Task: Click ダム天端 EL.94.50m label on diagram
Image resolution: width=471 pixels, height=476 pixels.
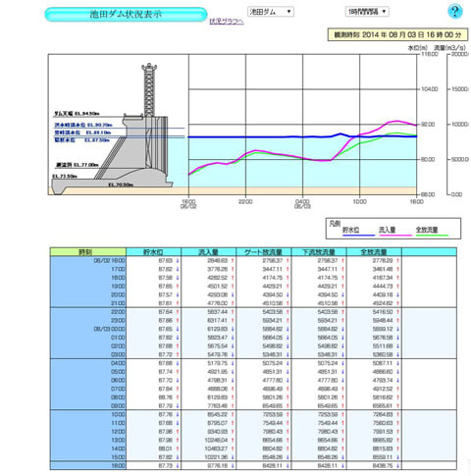Action: click(x=77, y=114)
